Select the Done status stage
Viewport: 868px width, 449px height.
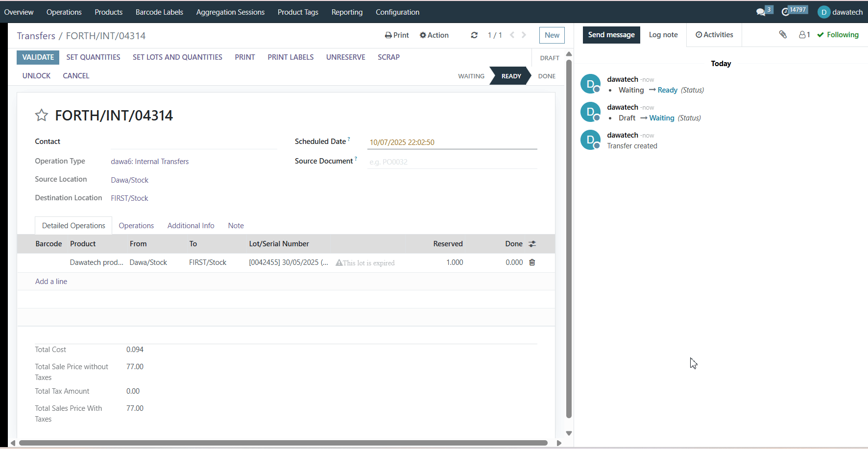click(x=547, y=76)
